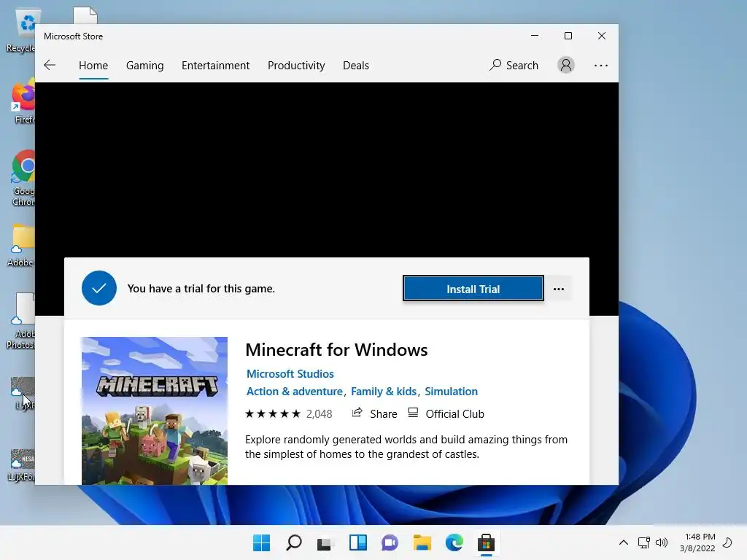Open Task View on the taskbar
The image size is (747, 560).
click(x=325, y=542)
